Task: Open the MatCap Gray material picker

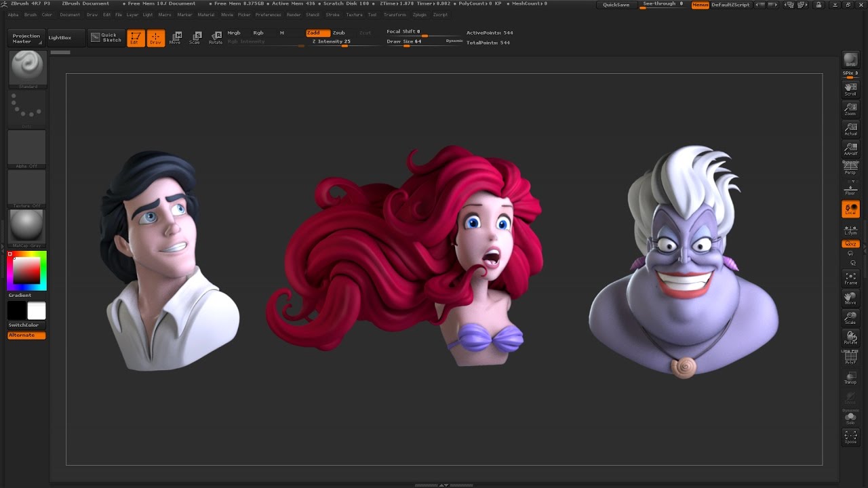Action: tap(27, 228)
